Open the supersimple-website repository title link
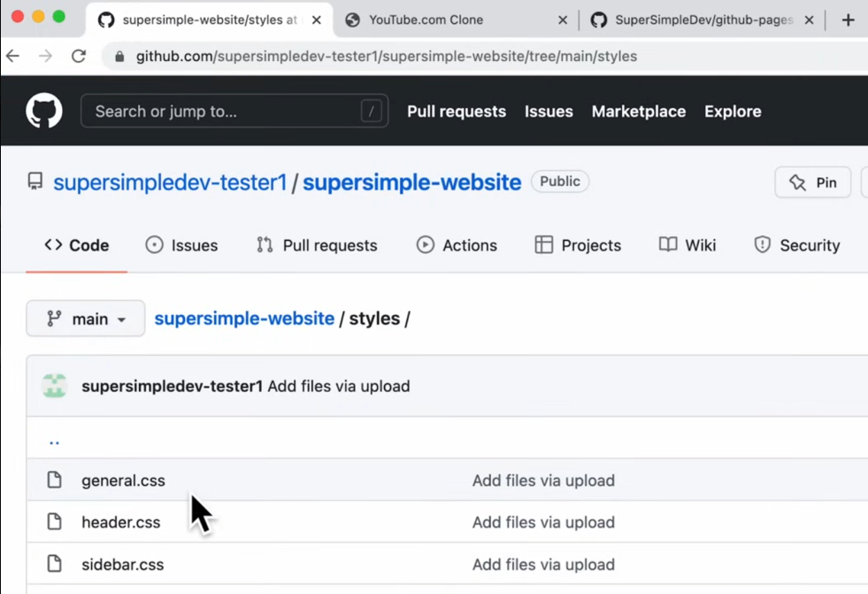 (x=411, y=182)
